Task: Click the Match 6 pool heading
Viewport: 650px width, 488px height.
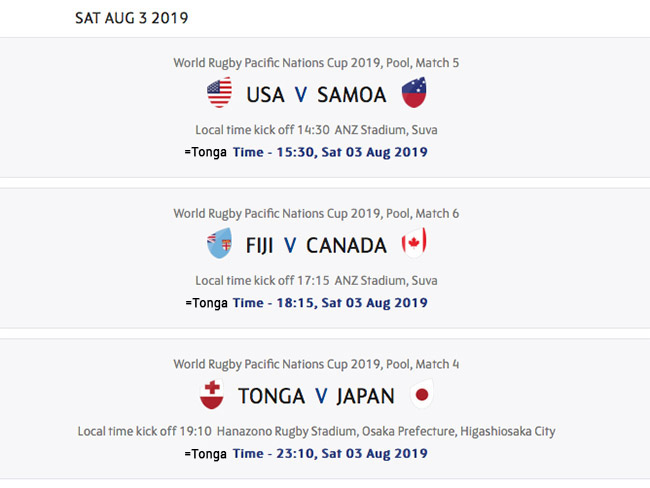Action: [x=316, y=214]
